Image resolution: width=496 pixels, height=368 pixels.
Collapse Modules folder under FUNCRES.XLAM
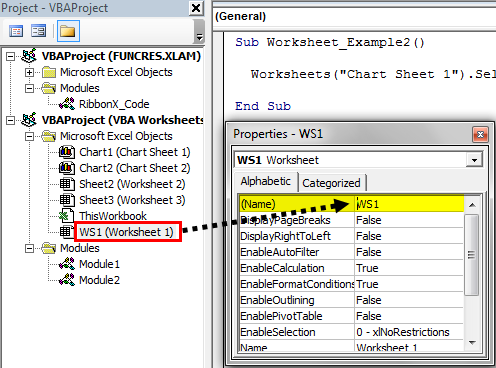(29, 88)
